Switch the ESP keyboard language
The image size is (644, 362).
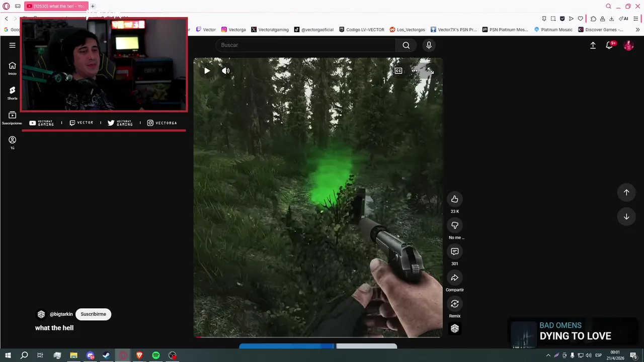point(599,355)
